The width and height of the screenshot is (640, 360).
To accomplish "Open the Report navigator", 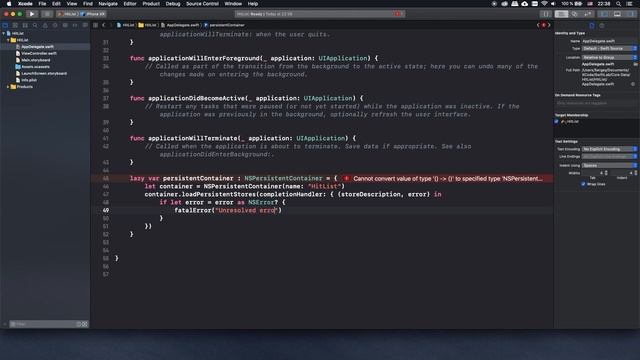I will tap(85, 25).
